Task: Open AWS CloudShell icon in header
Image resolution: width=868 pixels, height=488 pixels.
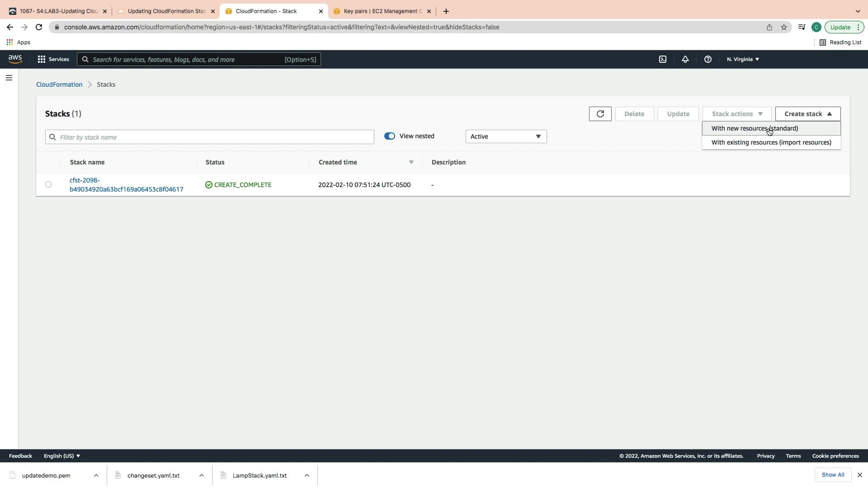Action: (x=662, y=59)
